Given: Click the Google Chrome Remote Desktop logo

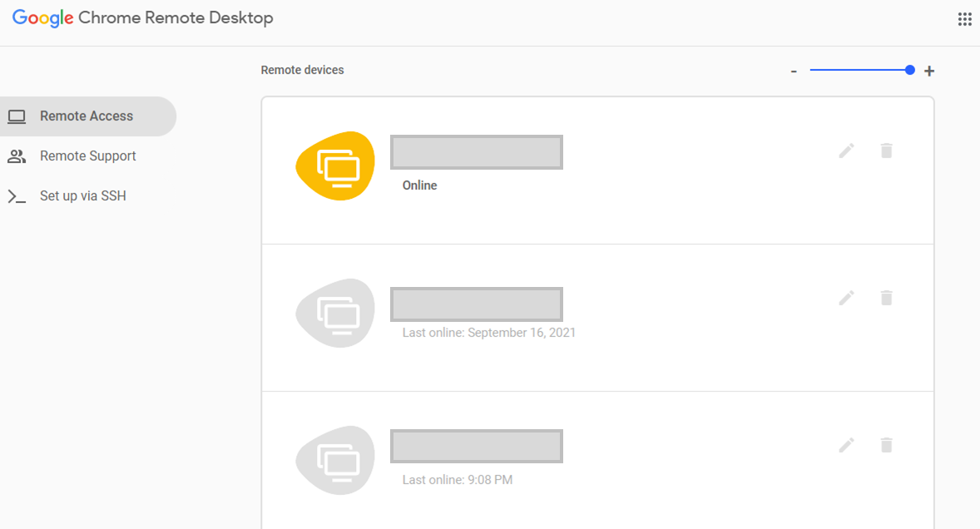Looking at the screenshot, I should (x=142, y=18).
